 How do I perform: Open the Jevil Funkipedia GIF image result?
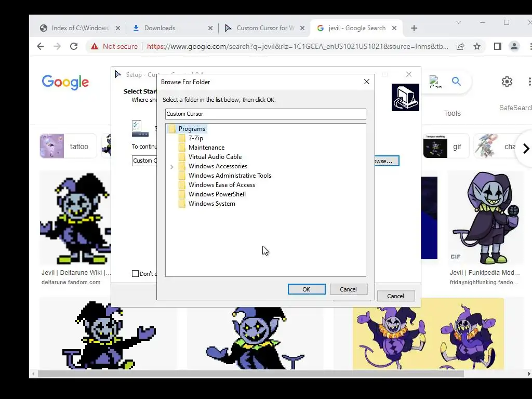tap(486, 218)
